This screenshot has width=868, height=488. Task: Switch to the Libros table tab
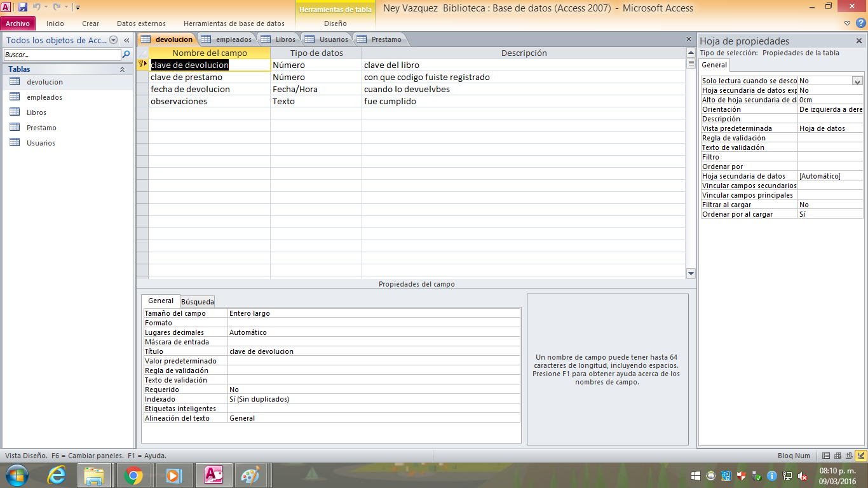278,39
